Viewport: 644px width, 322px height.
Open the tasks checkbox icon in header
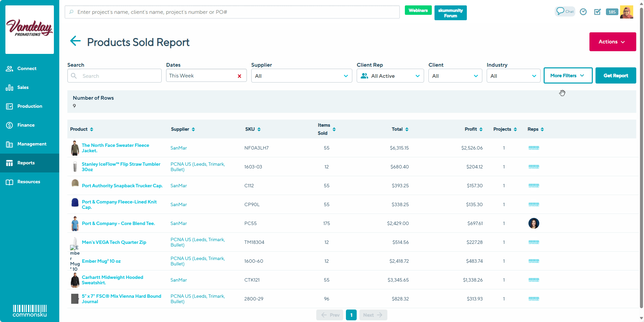point(597,12)
